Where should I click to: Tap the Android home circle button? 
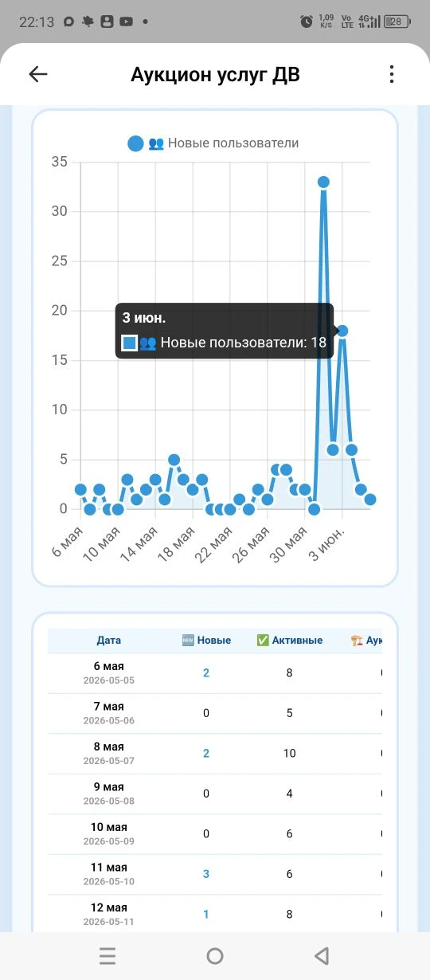tap(215, 956)
